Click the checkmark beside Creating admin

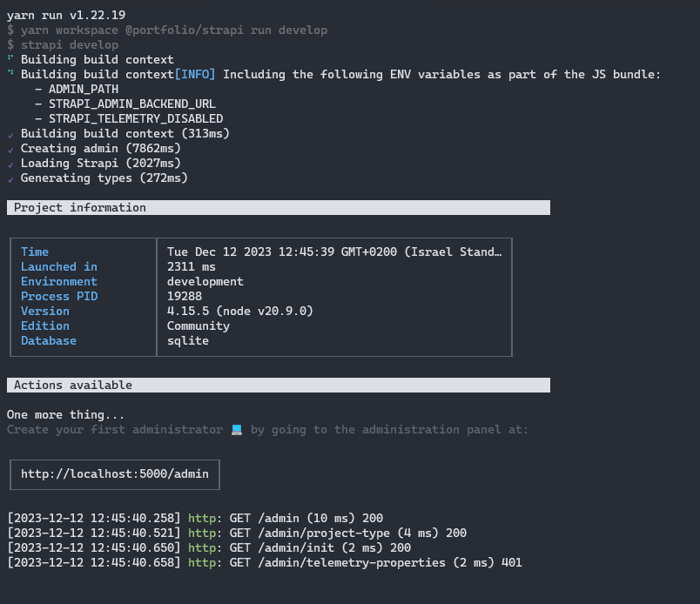pos(10,150)
